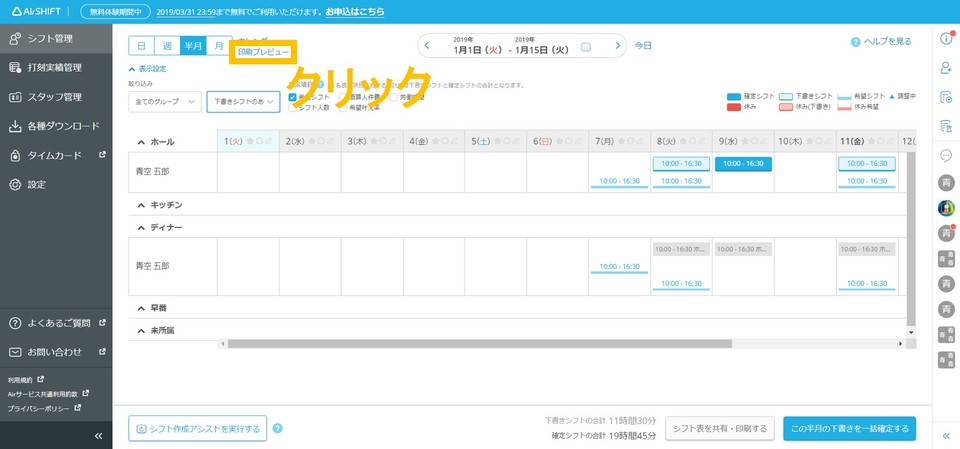Open the 全てのグループ dropdown

[x=164, y=102]
